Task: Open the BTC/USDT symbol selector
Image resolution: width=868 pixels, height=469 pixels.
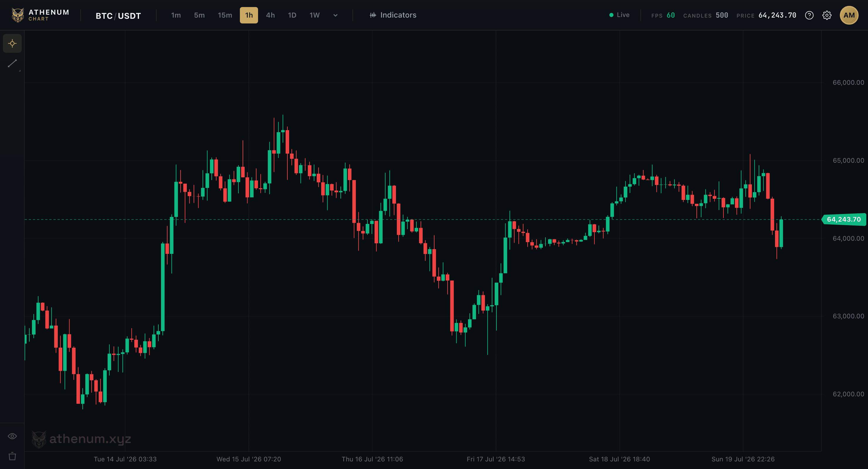Action: pos(118,16)
